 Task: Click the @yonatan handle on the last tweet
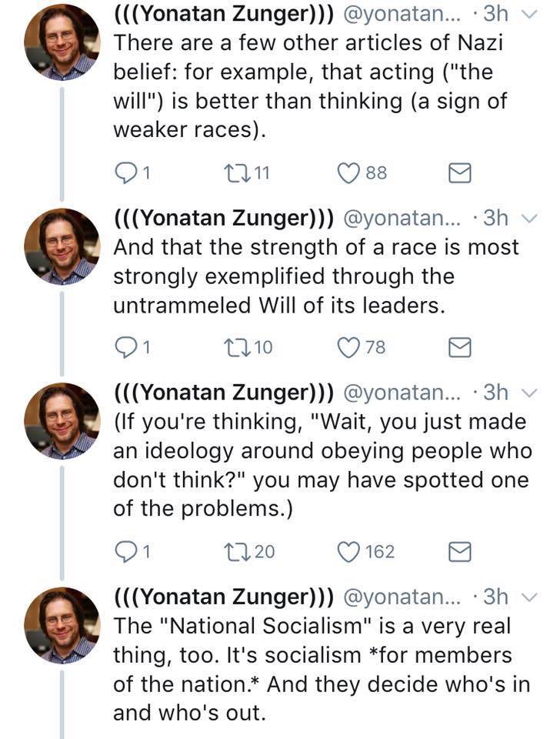400,597
